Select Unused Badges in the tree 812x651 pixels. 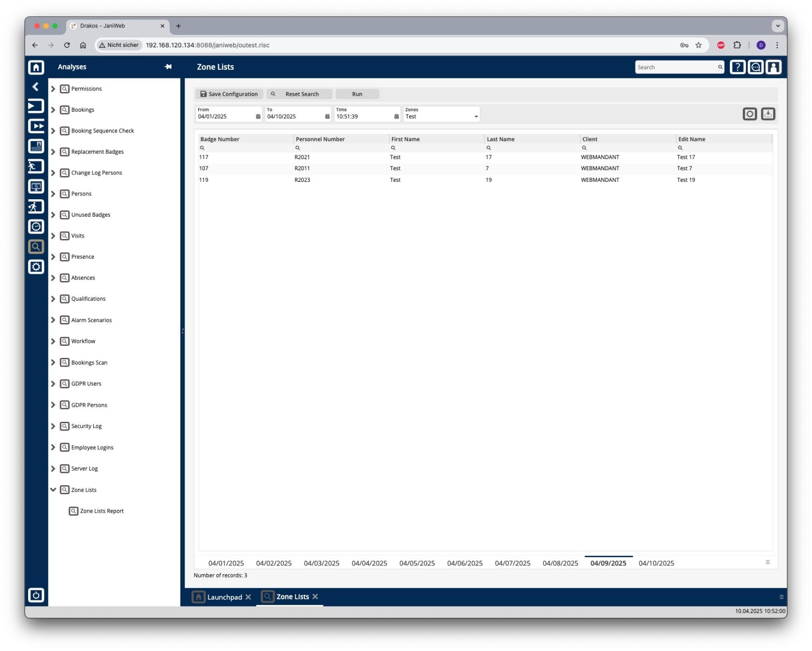pos(91,215)
